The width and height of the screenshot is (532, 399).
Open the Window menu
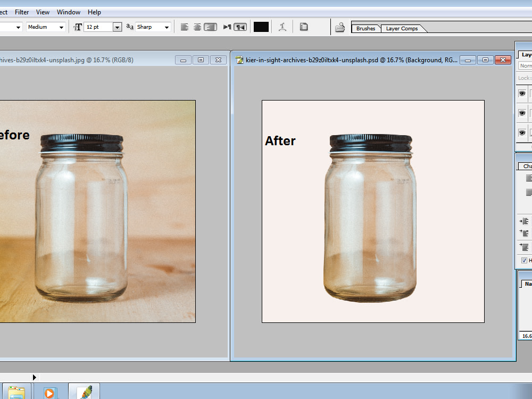69,12
